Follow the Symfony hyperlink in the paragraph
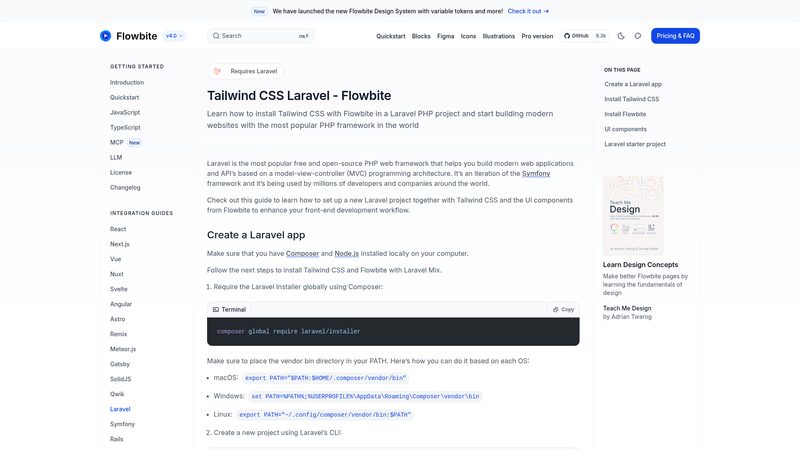 coord(536,173)
